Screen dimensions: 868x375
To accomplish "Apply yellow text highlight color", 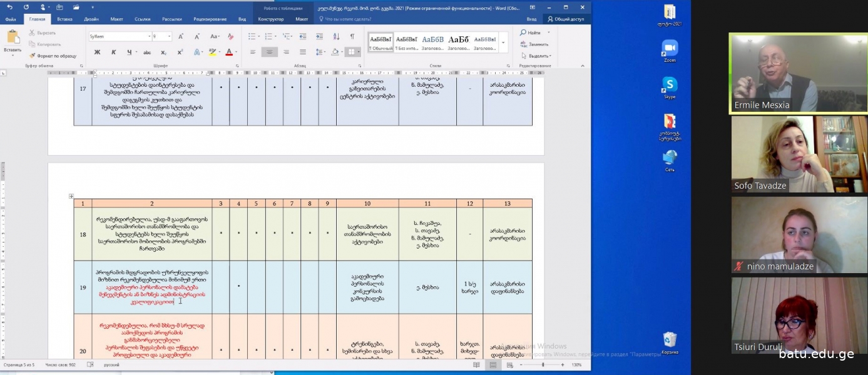I will pyautogui.click(x=212, y=52).
